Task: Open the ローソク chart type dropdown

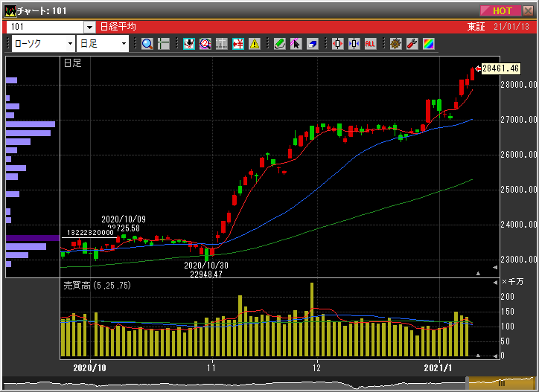Action: [x=68, y=44]
